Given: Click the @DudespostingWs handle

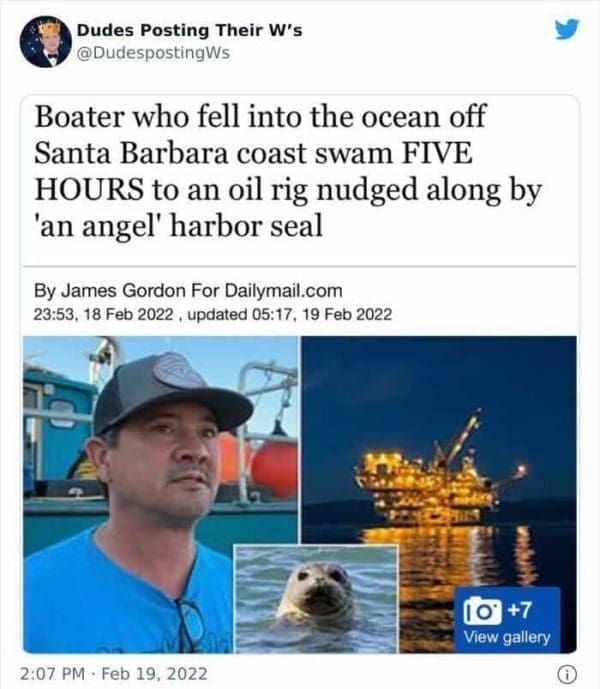Looking at the screenshot, I should 153,53.
